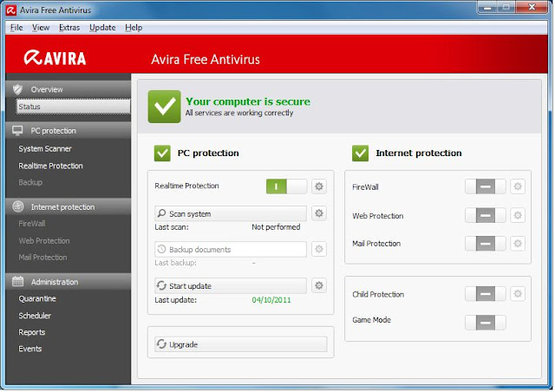Open Realtime Protection in the sidebar

50,166
